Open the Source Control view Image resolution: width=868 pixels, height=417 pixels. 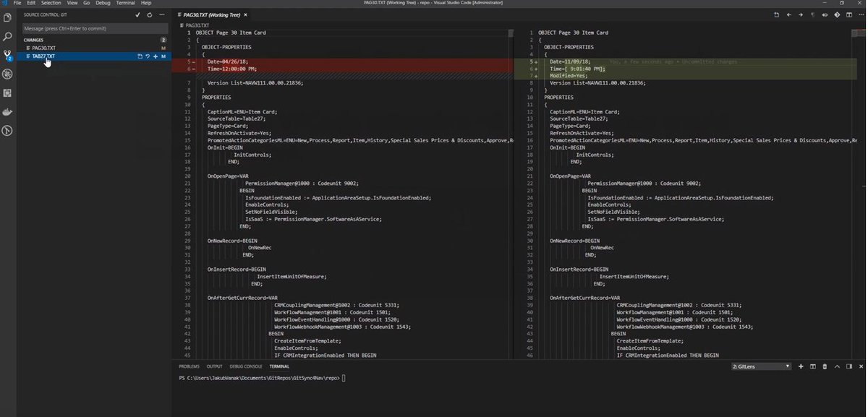coord(8,53)
